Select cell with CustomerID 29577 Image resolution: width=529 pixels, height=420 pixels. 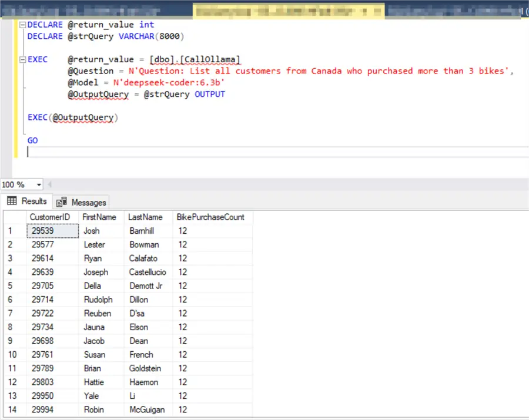pyautogui.click(x=53, y=245)
